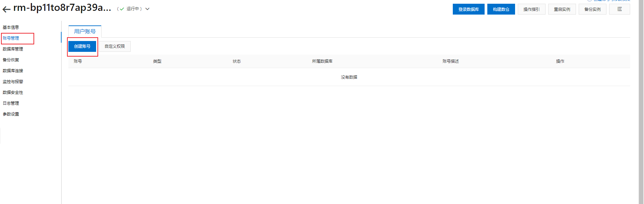The height and width of the screenshot is (204, 644).
Task: Click the 没有数据 empty table message
Action: coord(349,77)
